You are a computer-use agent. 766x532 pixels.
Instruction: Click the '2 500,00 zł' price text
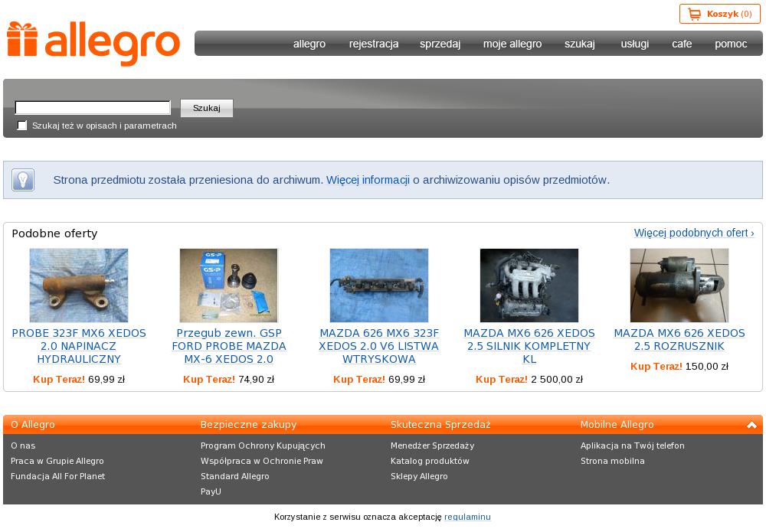tap(557, 379)
